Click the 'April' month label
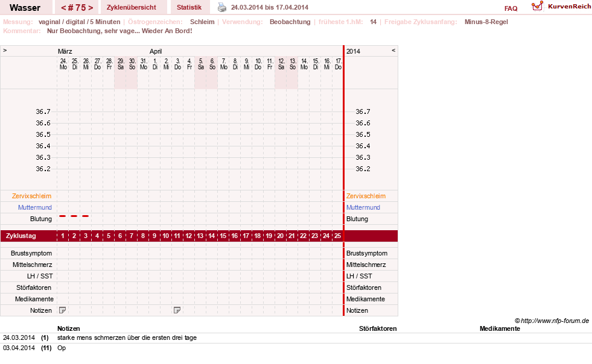Screen dimensions: 592x364 pos(156,51)
